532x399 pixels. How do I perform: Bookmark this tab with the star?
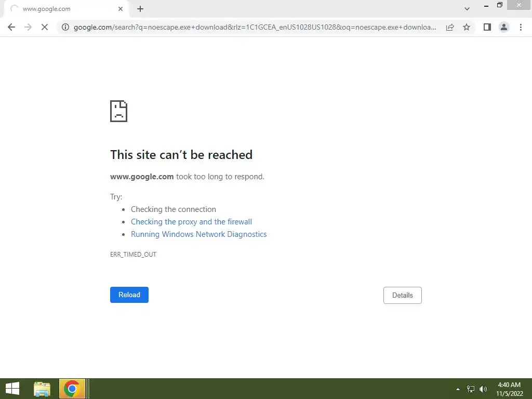(x=467, y=27)
